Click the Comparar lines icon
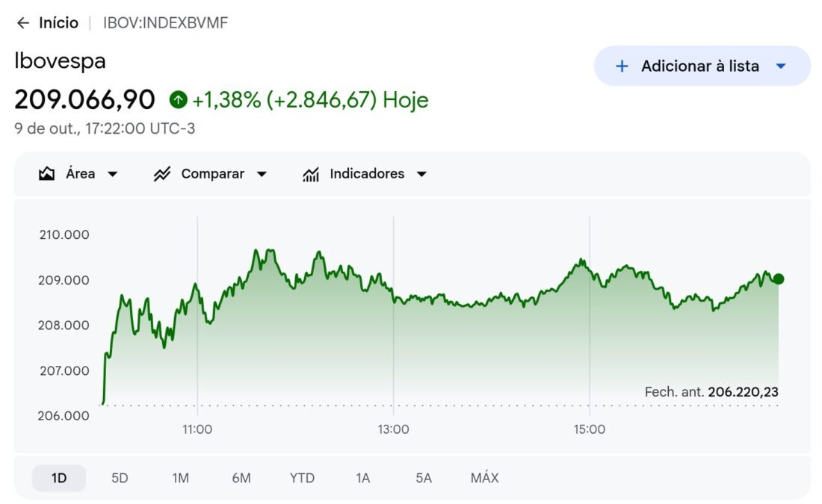Screen dimensions: 822x504 coord(162,174)
